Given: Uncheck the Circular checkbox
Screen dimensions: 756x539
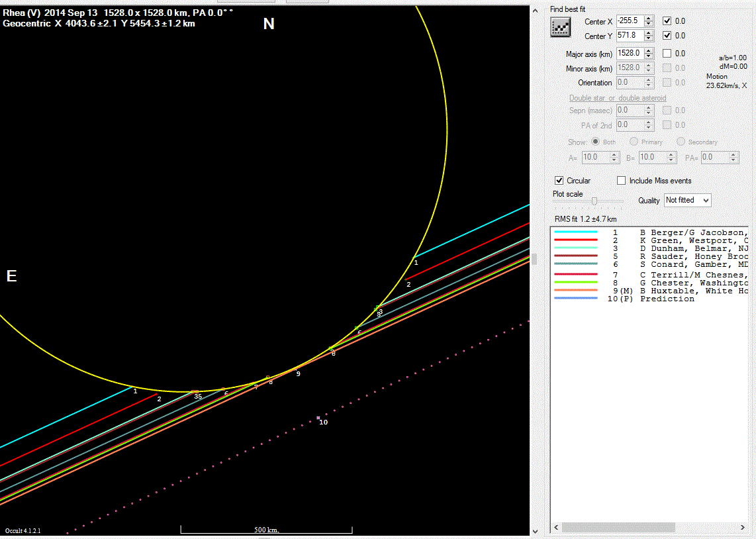Looking at the screenshot, I should pyautogui.click(x=559, y=180).
